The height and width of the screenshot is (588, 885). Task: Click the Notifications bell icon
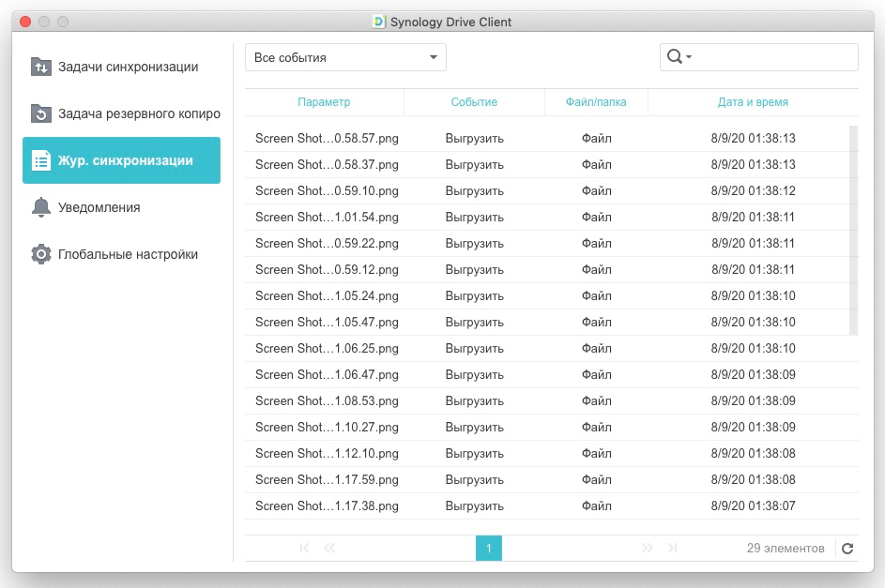[40, 207]
